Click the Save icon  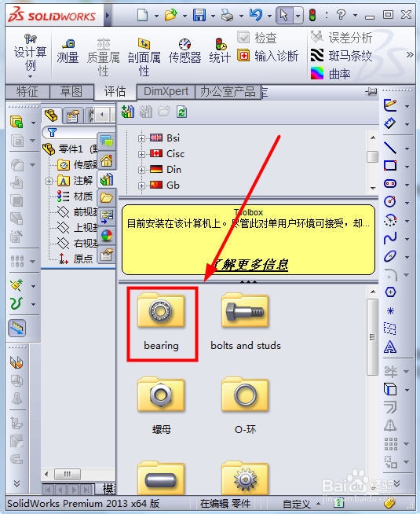tap(199, 15)
